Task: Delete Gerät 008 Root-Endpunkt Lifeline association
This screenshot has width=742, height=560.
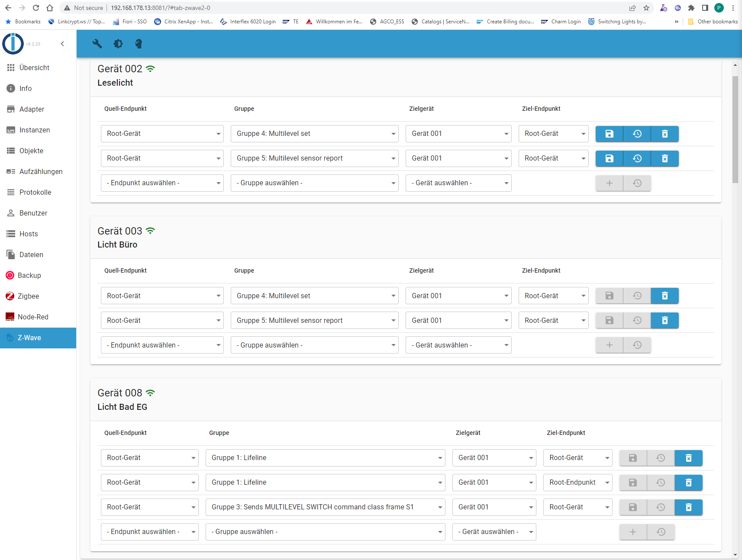Action: coord(688,483)
